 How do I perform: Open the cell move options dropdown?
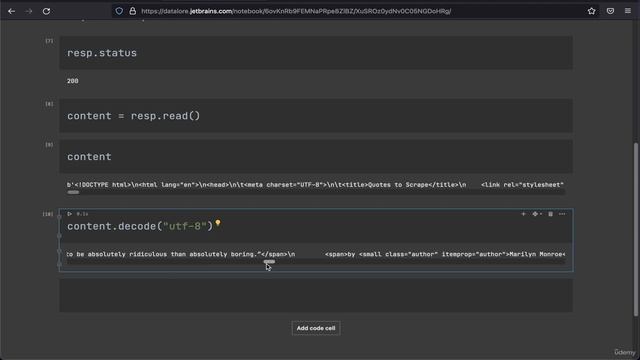[537, 214]
